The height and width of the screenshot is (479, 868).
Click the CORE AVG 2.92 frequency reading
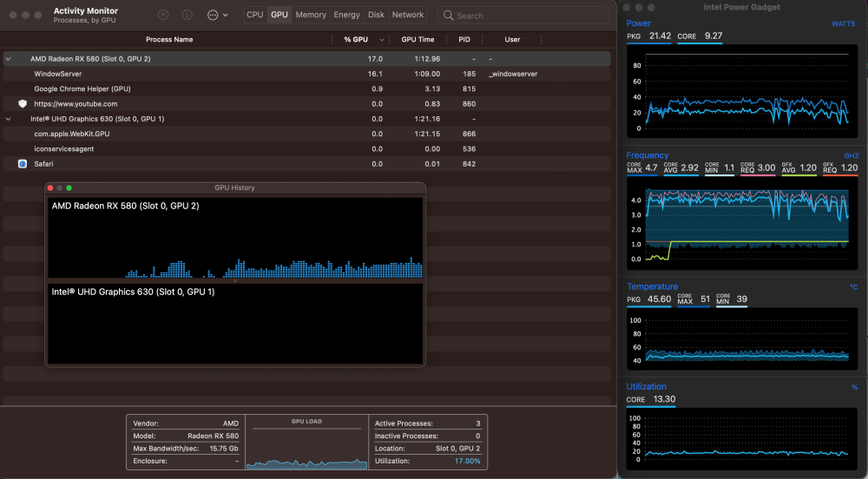681,167
